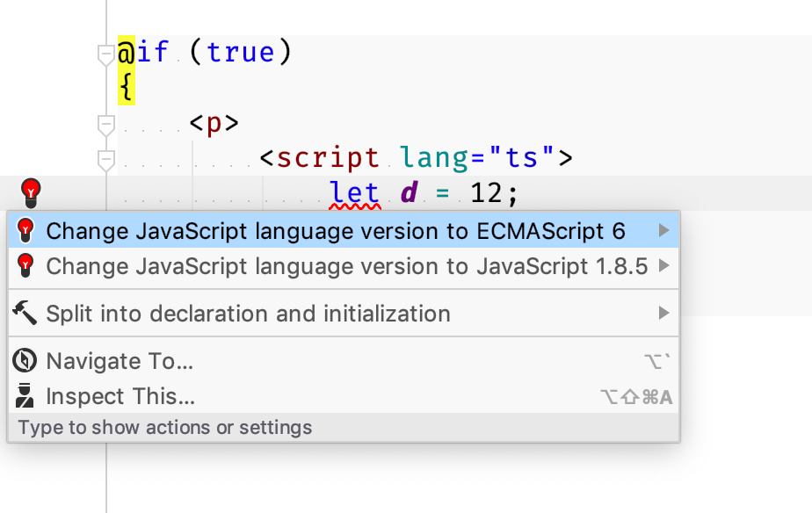Viewport: 812px width, 513px height.
Task: Collapse the script tag fold marker
Action: click(x=105, y=162)
